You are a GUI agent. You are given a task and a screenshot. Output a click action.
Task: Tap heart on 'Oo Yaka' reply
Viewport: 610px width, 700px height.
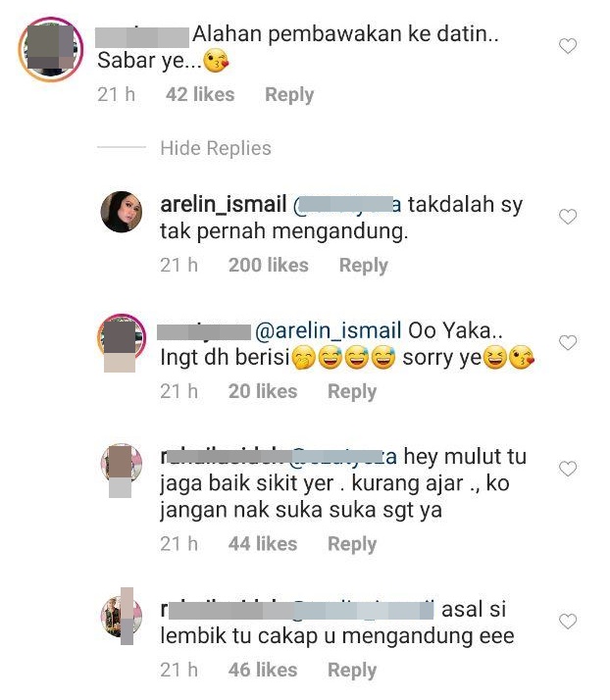568,343
